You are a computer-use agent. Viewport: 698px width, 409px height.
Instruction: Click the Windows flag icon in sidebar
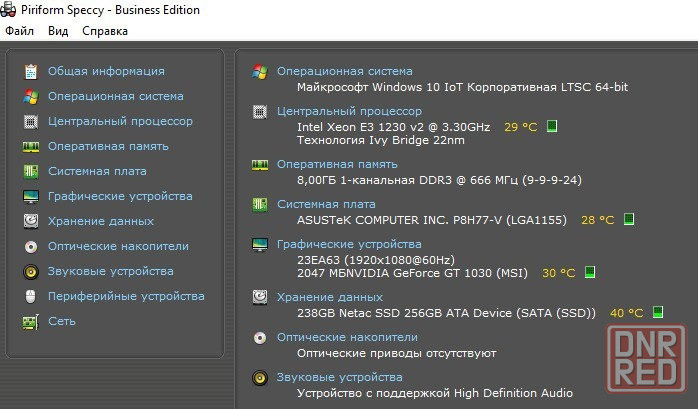[x=31, y=97]
